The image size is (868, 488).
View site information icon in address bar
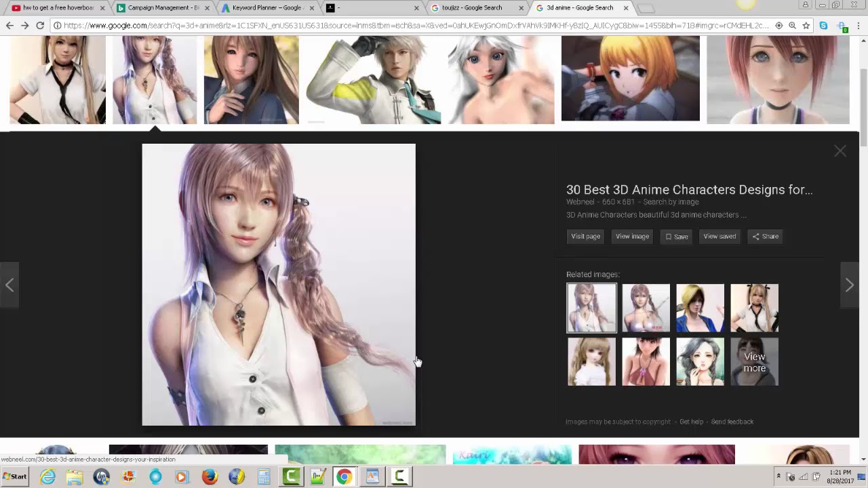coord(58,26)
